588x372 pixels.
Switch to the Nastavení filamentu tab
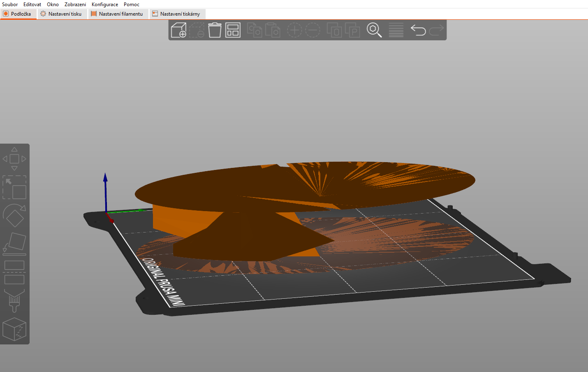click(117, 14)
